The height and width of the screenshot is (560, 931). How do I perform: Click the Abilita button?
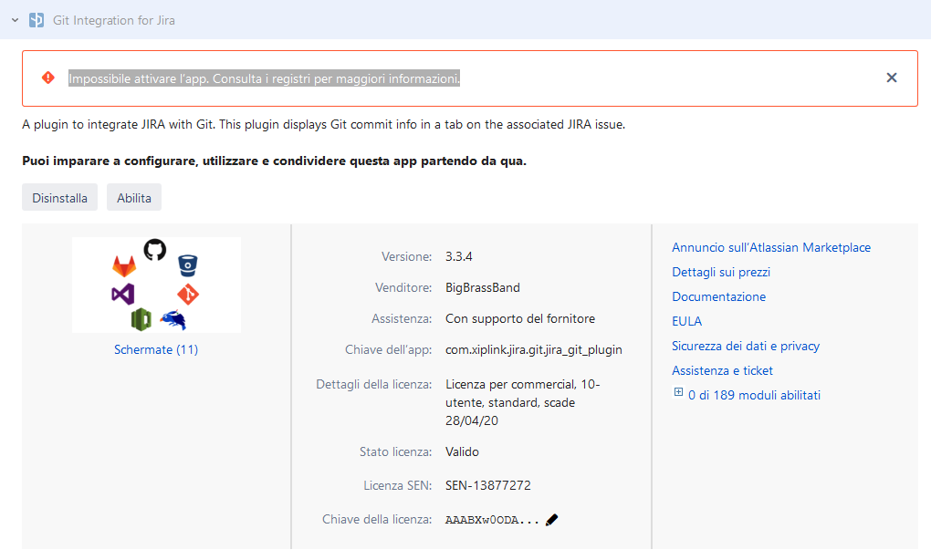[134, 198]
